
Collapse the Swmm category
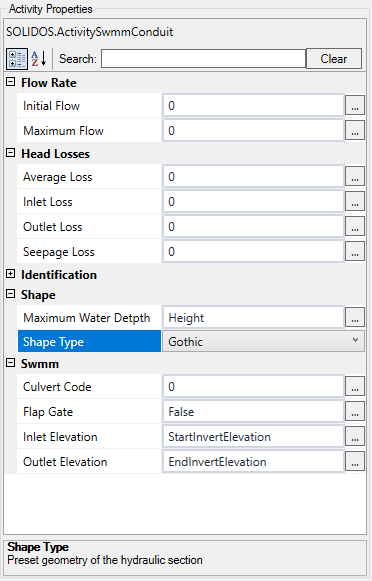tap(11, 363)
